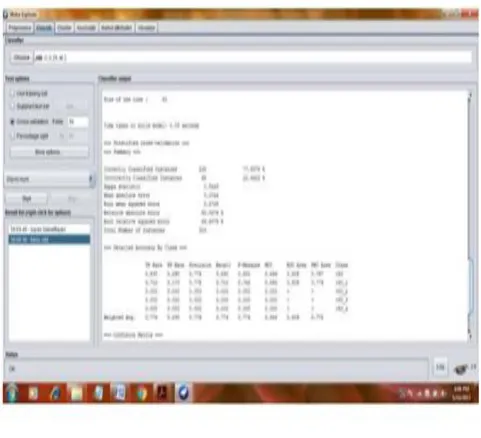481x438 pixels.
Task: Click the Folds number field
Action: pyautogui.click(x=78, y=122)
